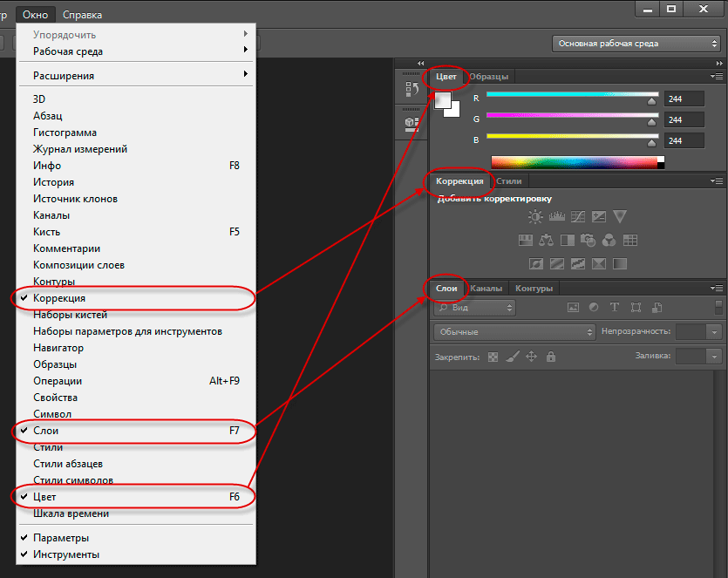This screenshot has height=578, width=728.
Task: Filter layers by pixel layers icon
Action: [x=574, y=308]
